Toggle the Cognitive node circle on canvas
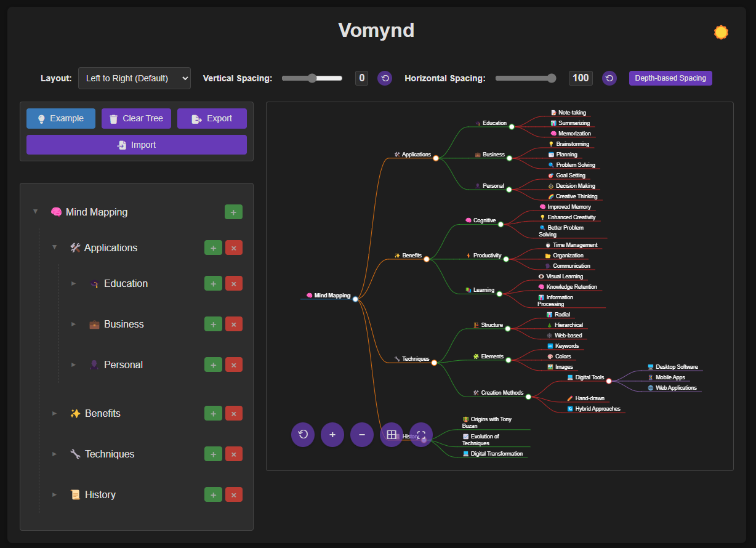The width and height of the screenshot is (756, 548). pos(501,224)
